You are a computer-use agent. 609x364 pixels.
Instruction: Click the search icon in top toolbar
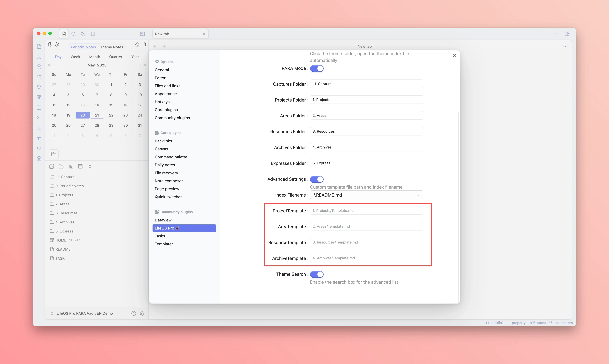[73, 34]
